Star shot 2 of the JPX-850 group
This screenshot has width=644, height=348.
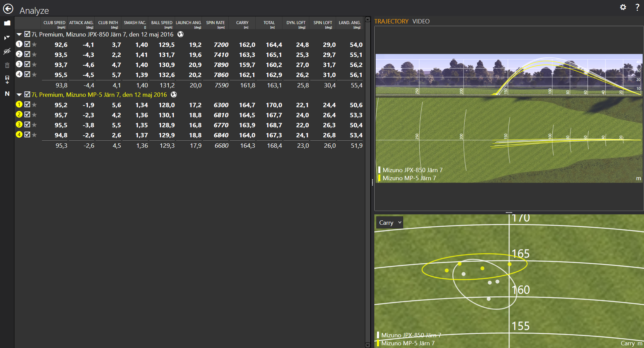pyautogui.click(x=34, y=54)
